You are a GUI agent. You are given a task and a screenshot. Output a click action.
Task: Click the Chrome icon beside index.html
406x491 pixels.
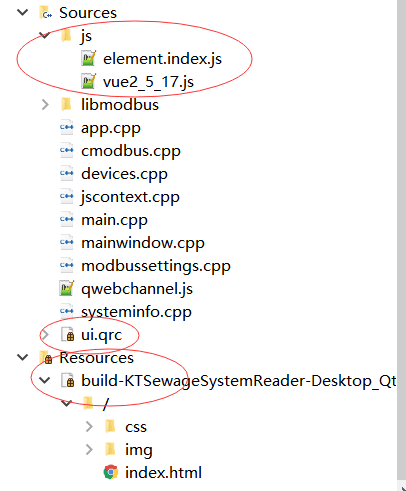111,472
